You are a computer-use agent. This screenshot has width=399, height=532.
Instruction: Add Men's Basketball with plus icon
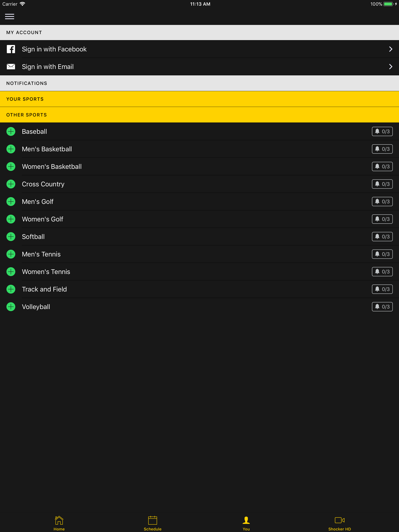(11, 149)
